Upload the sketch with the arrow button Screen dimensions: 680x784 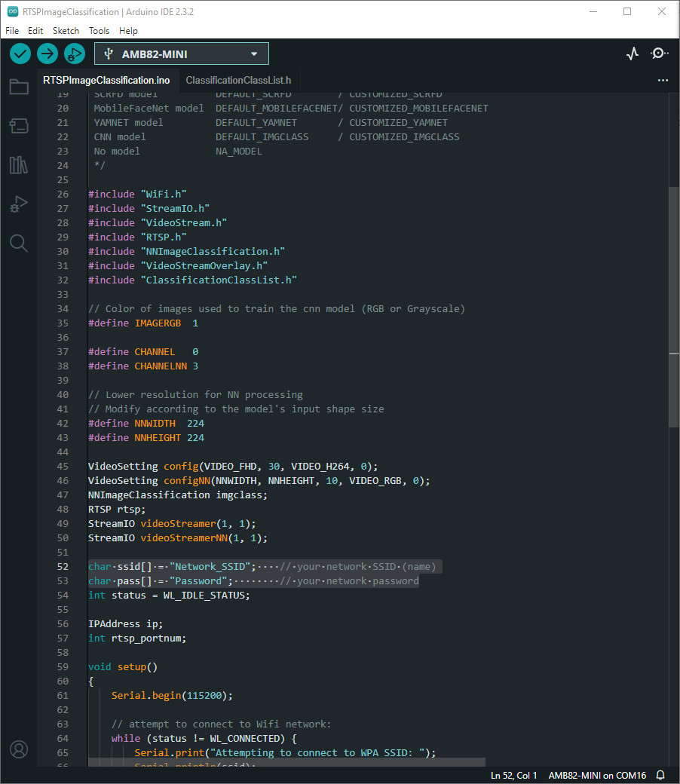47,54
